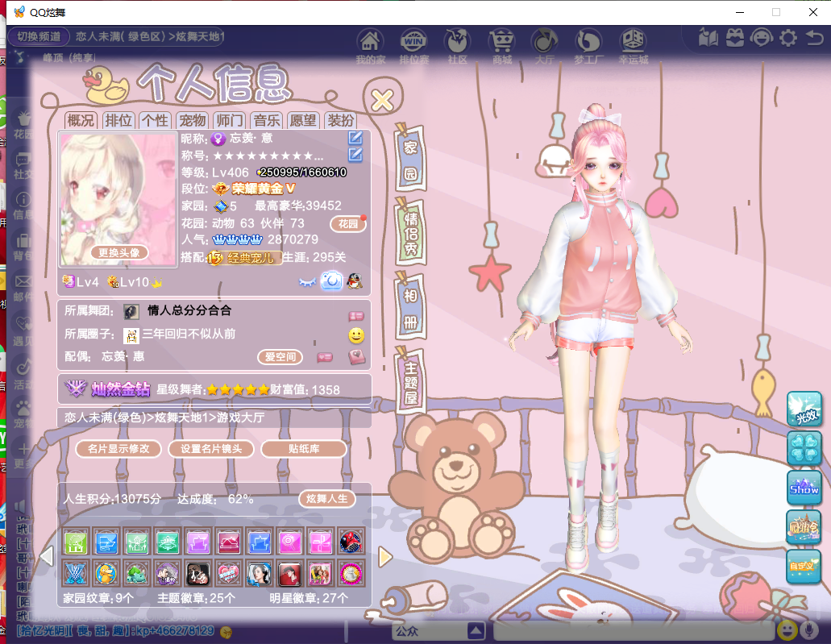
Task: Click 经典宠儿 outfit badge
Action: pos(245,258)
